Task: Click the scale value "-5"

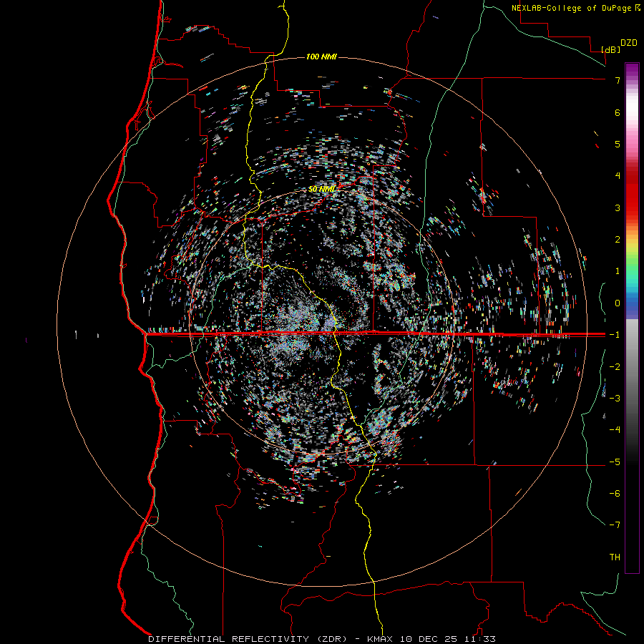Action: pos(615,462)
